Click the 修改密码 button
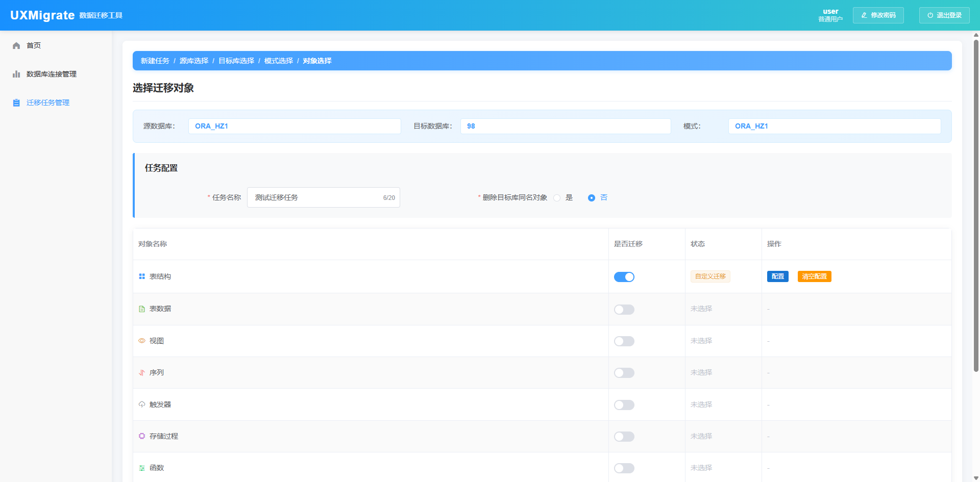Screen dimensions: 980x482 (x=878, y=15)
